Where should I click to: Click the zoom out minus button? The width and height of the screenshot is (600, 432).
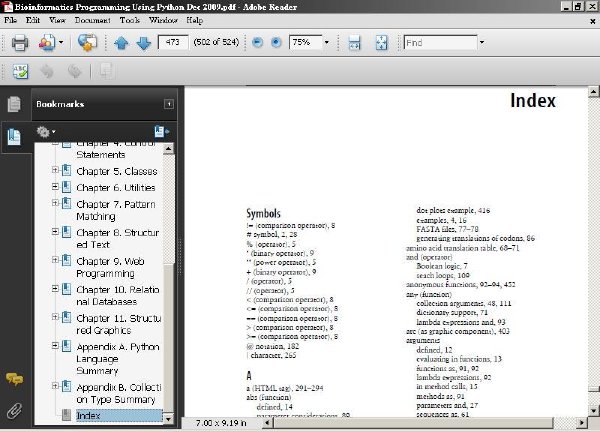tap(258, 42)
